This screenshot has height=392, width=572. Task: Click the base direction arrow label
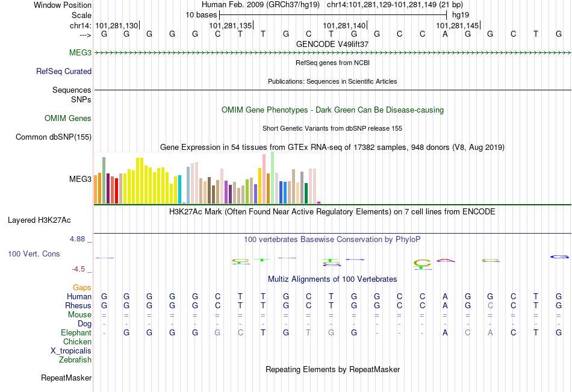[x=85, y=35]
